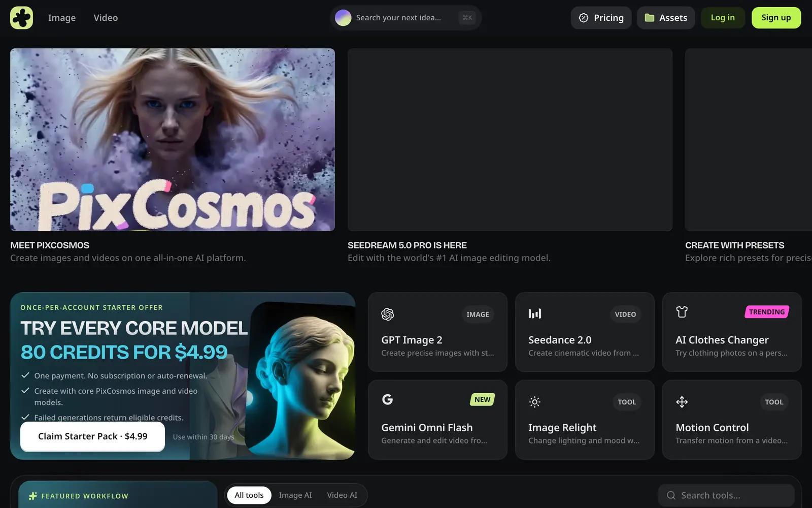
Task: Click the CREATE WITH PRESETS heading
Action: click(x=734, y=245)
